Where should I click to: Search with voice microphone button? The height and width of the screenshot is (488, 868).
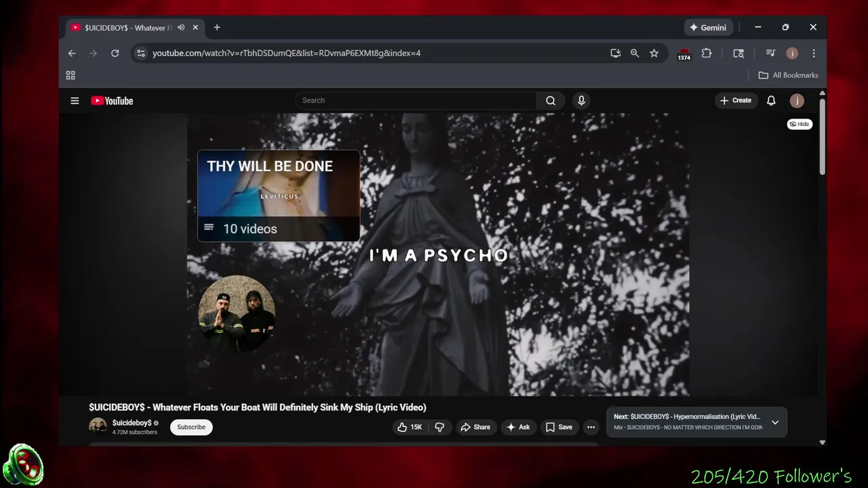click(x=581, y=100)
